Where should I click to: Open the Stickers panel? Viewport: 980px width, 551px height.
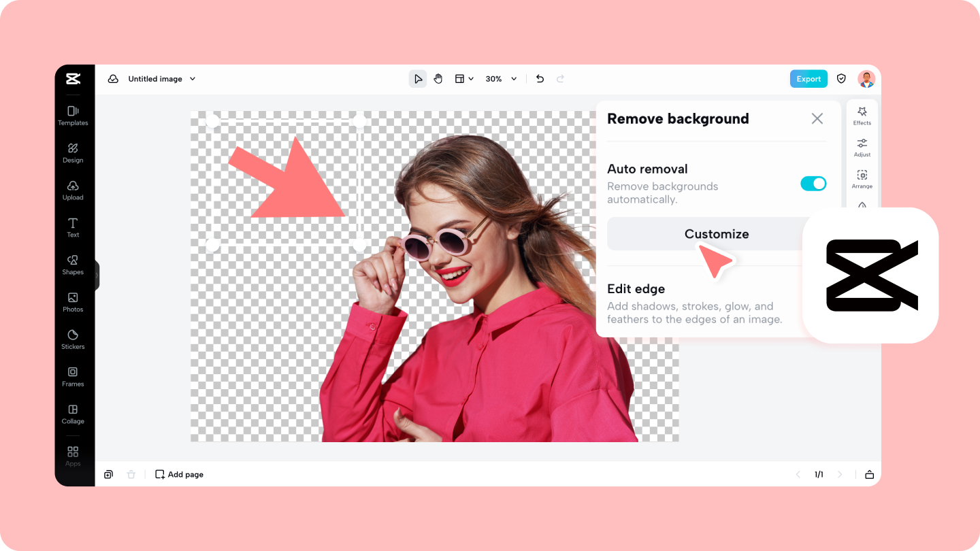pyautogui.click(x=73, y=339)
